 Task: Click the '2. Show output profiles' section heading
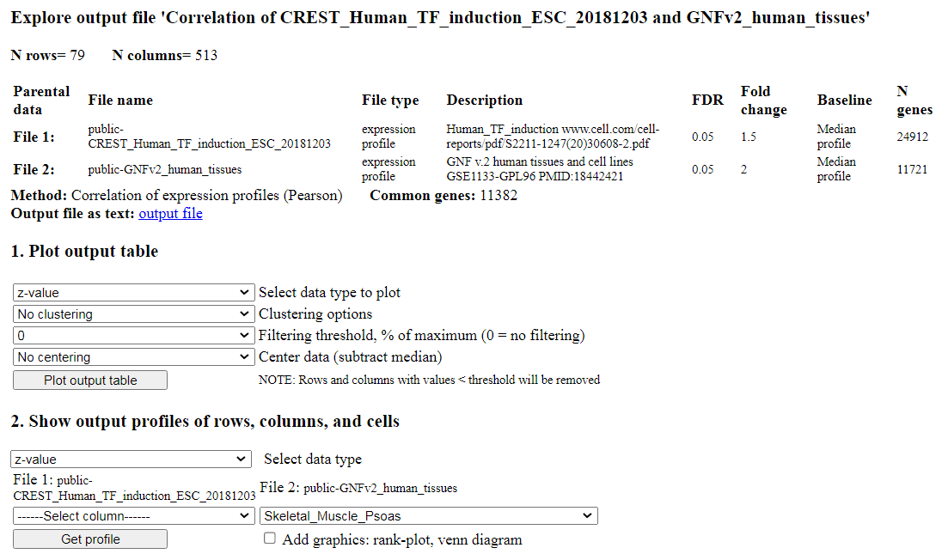click(x=205, y=421)
